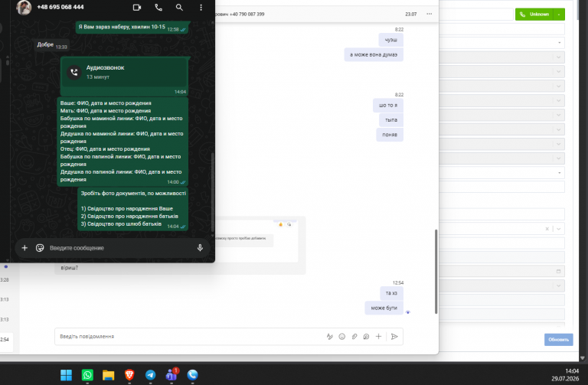Select the тыпа message bubble
This screenshot has width=588, height=385.
pos(391,120)
